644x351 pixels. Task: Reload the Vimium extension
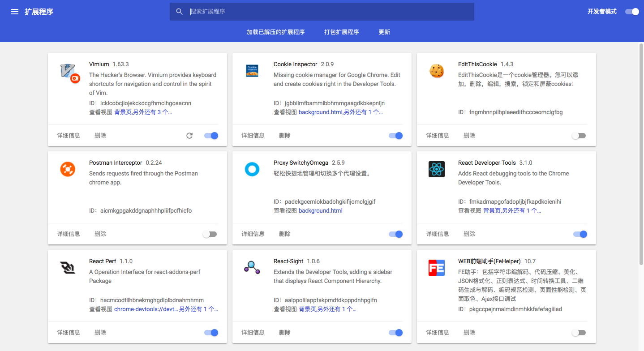[x=189, y=136]
